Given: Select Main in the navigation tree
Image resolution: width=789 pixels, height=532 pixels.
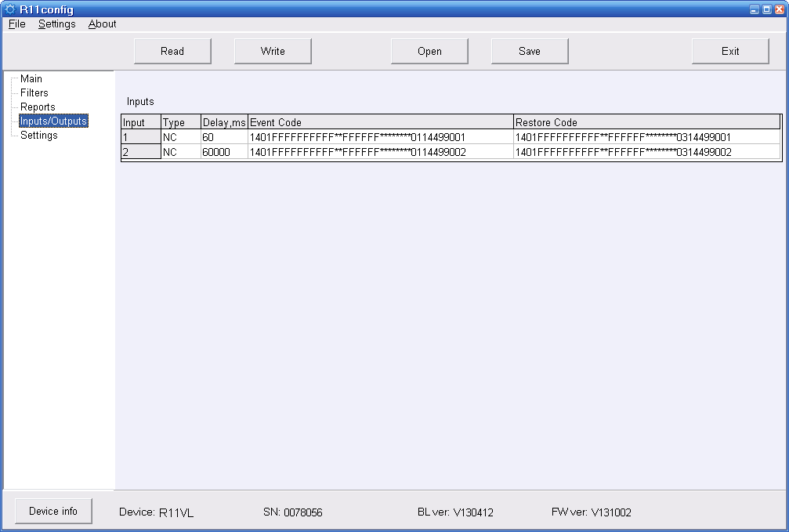Looking at the screenshot, I should tap(31, 79).
